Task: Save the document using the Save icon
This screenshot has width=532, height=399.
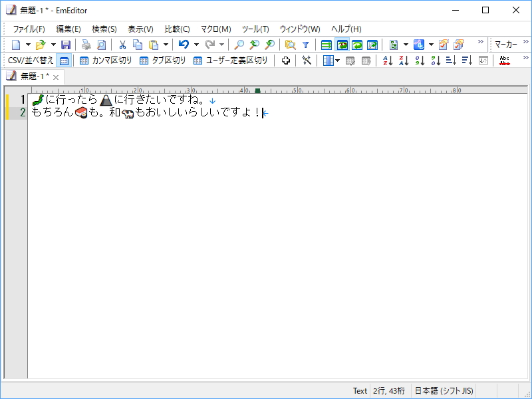Action: (66, 44)
